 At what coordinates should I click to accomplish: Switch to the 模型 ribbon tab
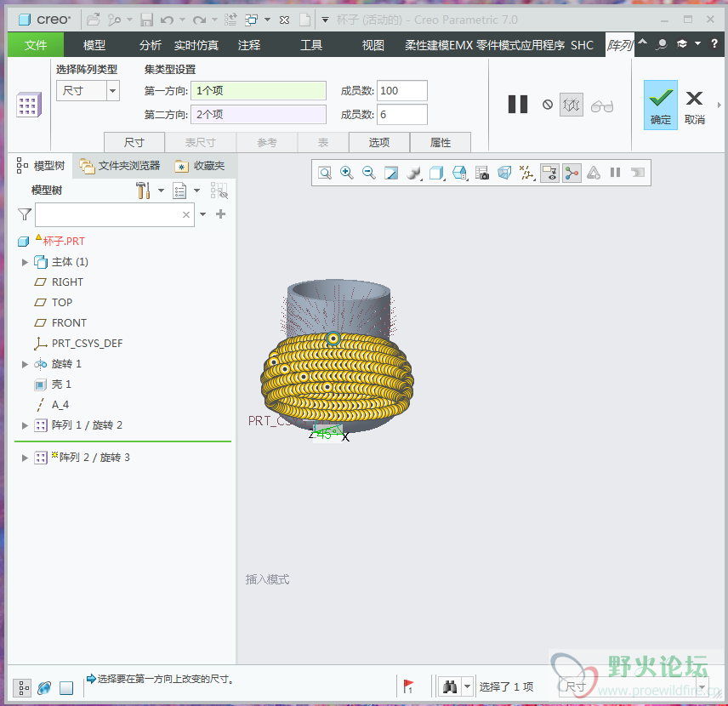[x=94, y=45]
